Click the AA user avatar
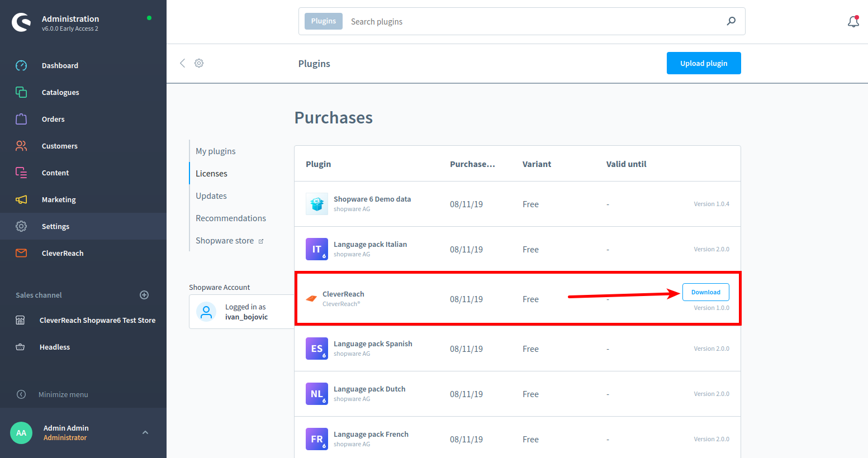868x458 pixels. coord(21,433)
